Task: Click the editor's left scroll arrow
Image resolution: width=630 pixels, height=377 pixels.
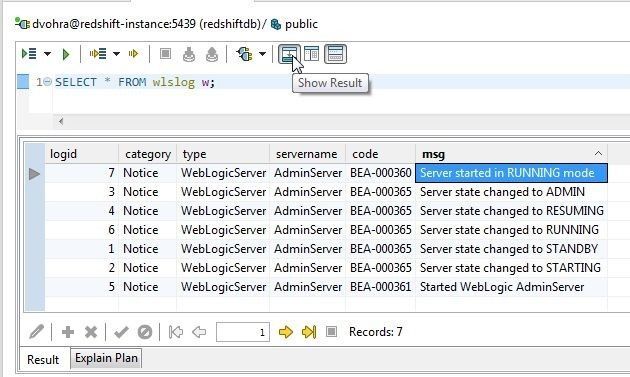Action: tap(61, 121)
